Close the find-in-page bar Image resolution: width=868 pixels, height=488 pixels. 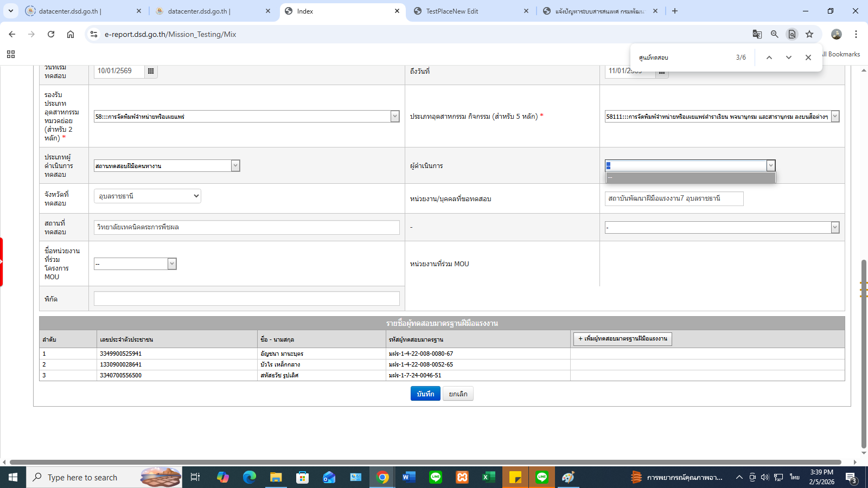[808, 57]
